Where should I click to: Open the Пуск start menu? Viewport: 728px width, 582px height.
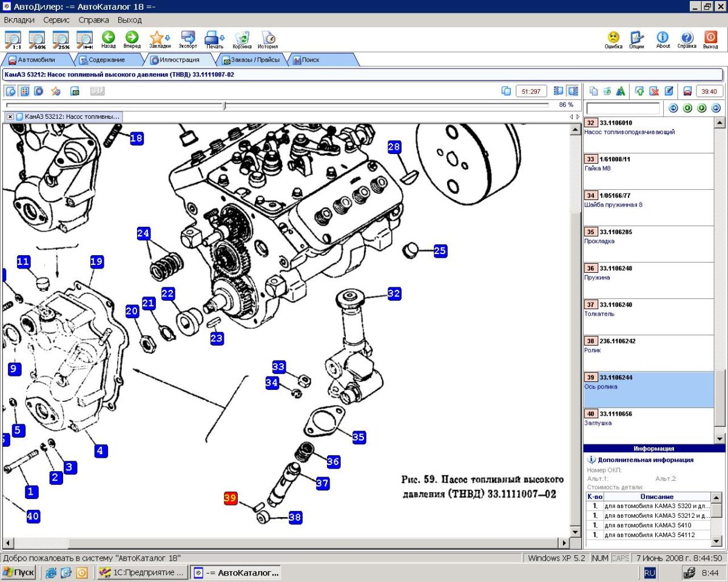[18, 572]
